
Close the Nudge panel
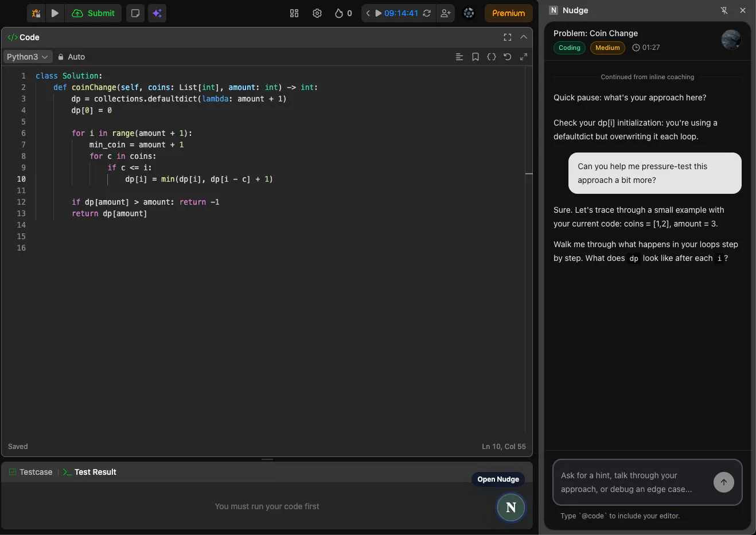[x=743, y=10]
